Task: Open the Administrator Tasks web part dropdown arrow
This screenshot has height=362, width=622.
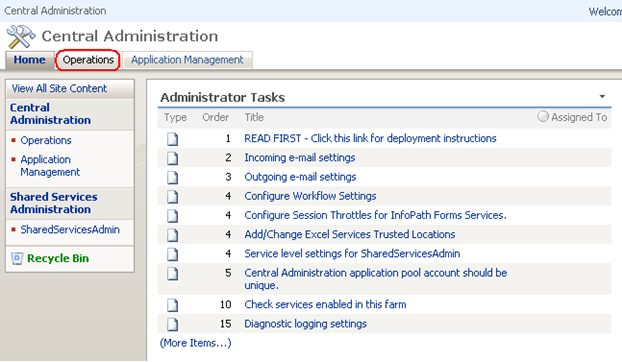Action: tap(602, 96)
